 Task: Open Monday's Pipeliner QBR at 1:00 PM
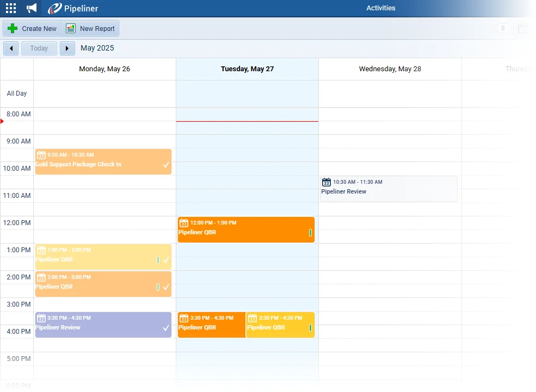point(103,257)
